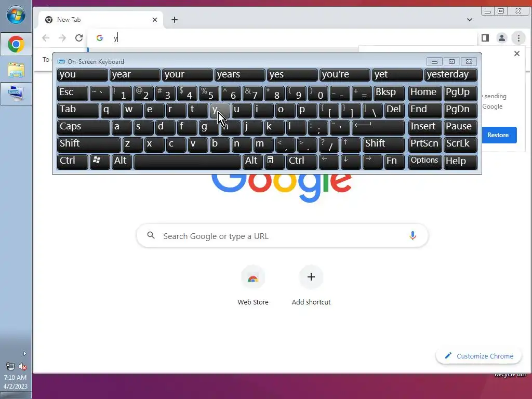The image size is (532, 399).
Task: Tap the Home key
Action: click(425, 93)
